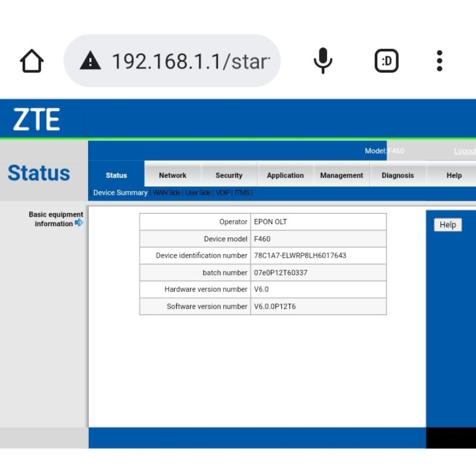Viewport: 476px width, 476px height.
Task: Go to the Management tab
Action: (342, 176)
